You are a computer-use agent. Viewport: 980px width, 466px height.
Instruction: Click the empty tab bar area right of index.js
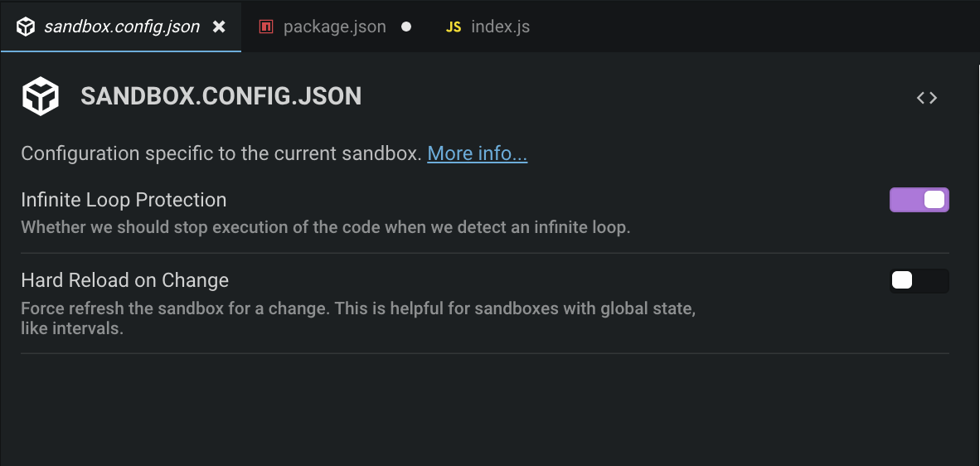(x=746, y=27)
